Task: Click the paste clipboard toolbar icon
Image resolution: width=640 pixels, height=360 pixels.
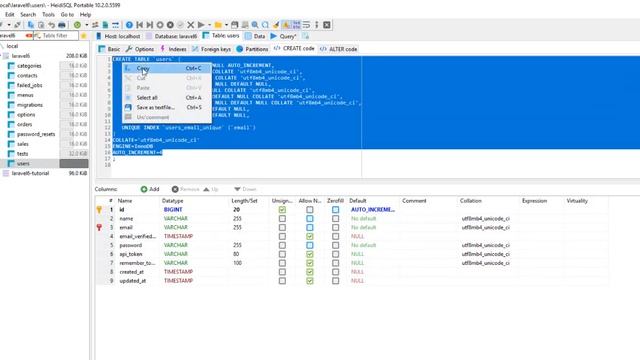Action: pyautogui.click(x=41, y=25)
